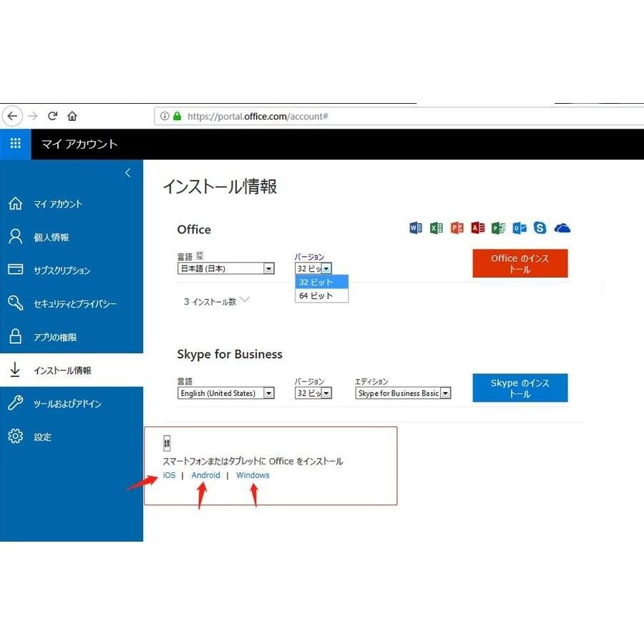This screenshot has width=644, height=644.
Task: Open the app launcher waffle icon
Action: pos(15,144)
